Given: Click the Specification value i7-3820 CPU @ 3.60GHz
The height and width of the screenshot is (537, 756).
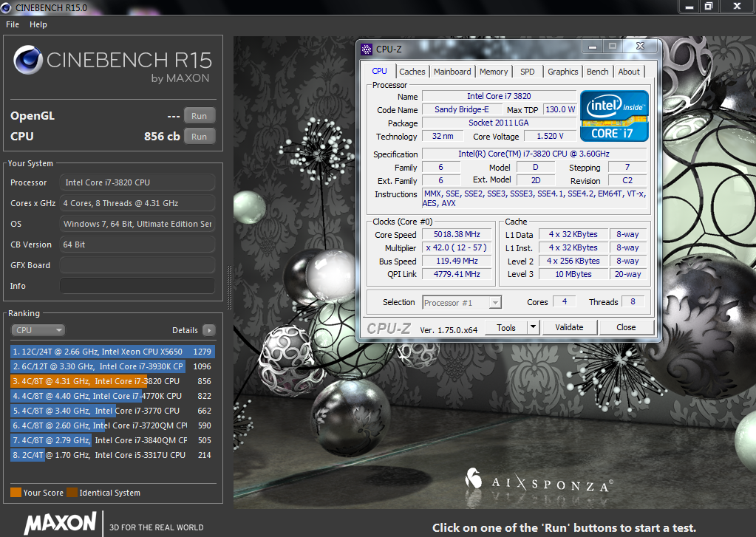Looking at the screenshot, I should [x=534, y=154].
